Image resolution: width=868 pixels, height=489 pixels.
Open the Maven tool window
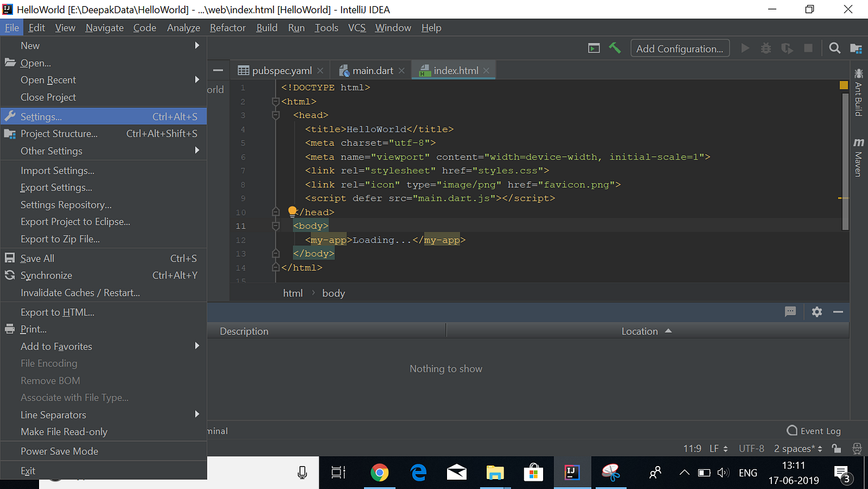point(858,157)
